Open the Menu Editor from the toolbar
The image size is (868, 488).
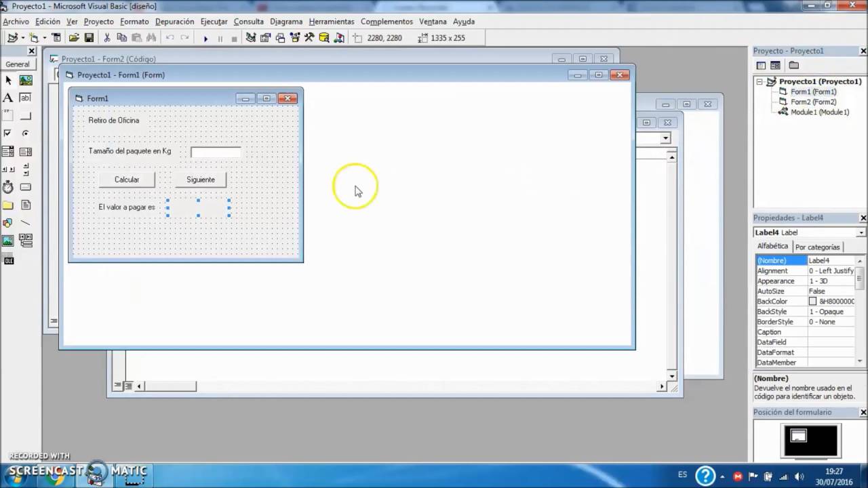[x=56, y=38]
